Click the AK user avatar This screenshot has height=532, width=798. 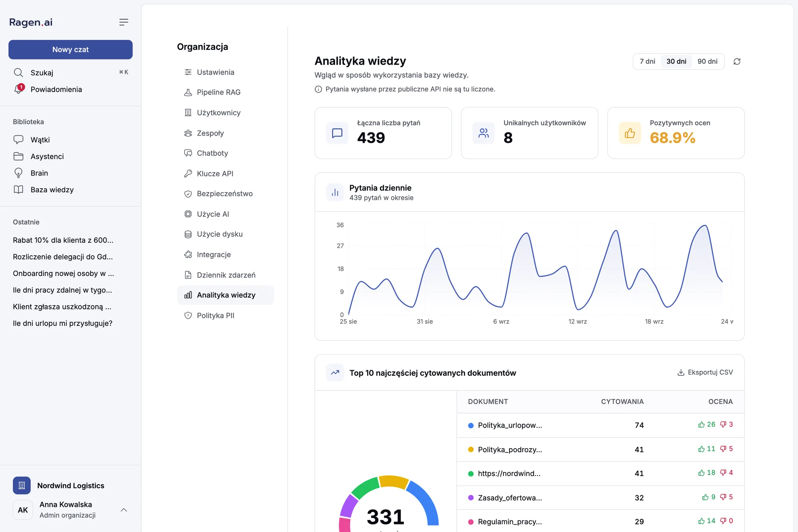(23, 510)
